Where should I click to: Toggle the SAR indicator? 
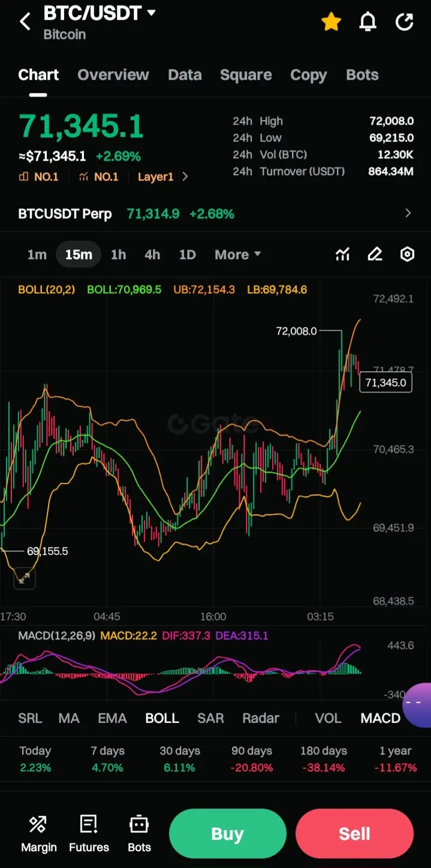[x=210, y=718]
